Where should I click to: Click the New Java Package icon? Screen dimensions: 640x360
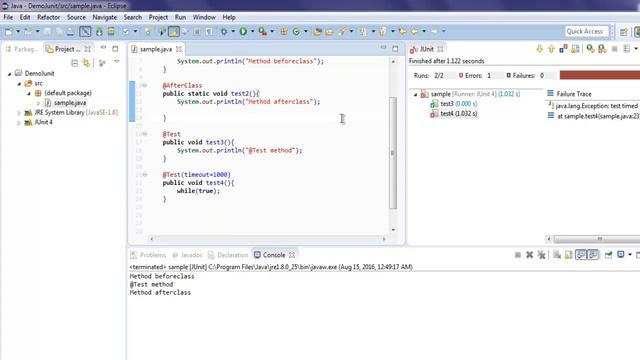284,31
